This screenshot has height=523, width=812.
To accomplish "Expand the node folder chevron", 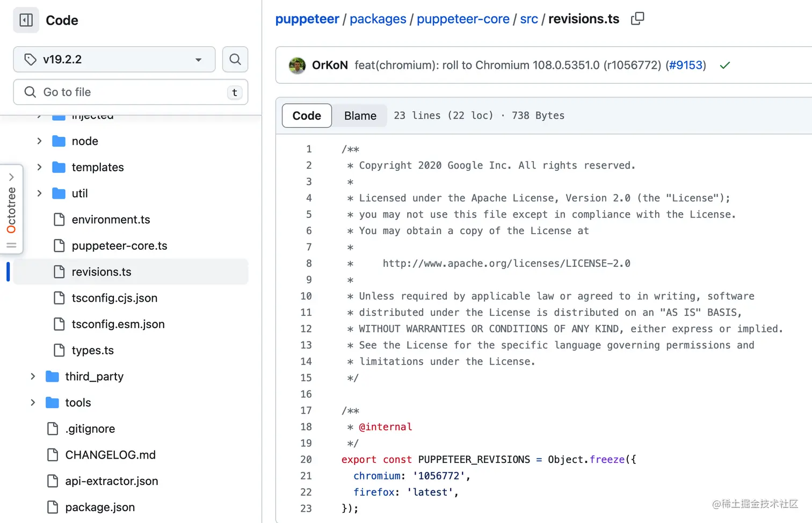I will [39, 141].
